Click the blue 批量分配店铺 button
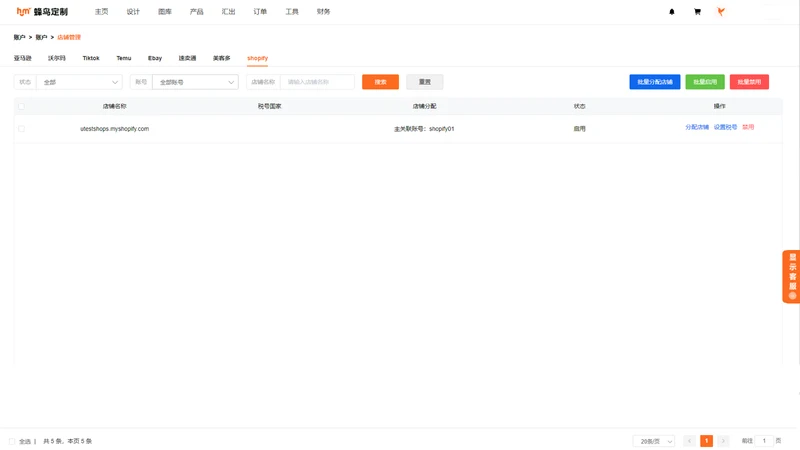 point(655,82)
